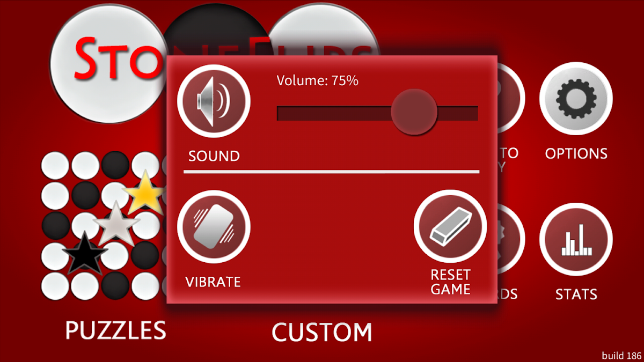This screenshot has width=644, height=362.
Task: Toggle the Vibrate phone icon
Action: click(x=214, y=227)
